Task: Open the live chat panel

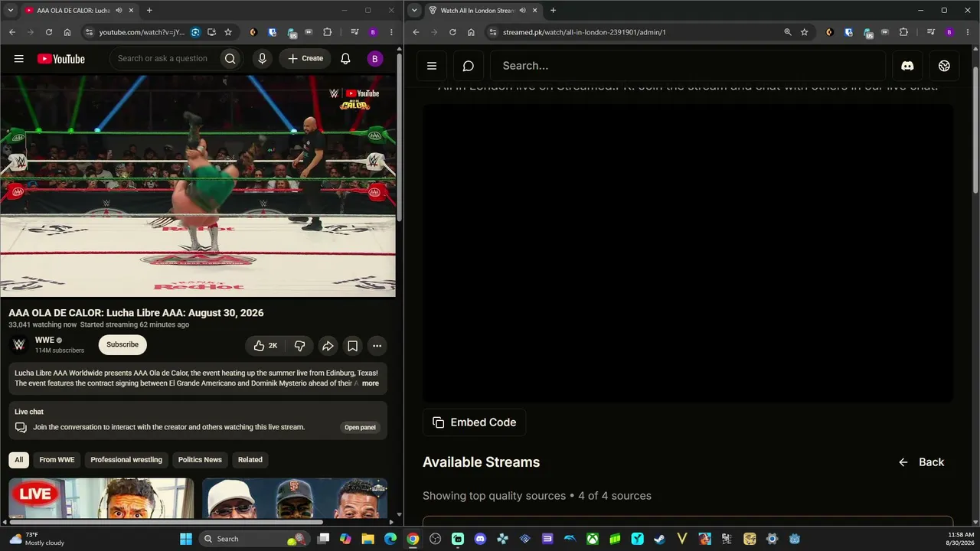Action: click(x=360, y=428)
